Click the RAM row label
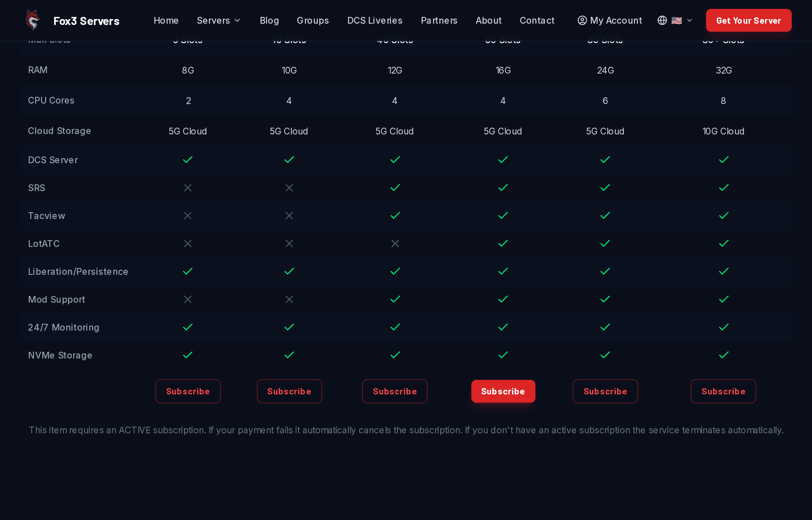Screen dimensions: 812x520 (x=38, y=70)
